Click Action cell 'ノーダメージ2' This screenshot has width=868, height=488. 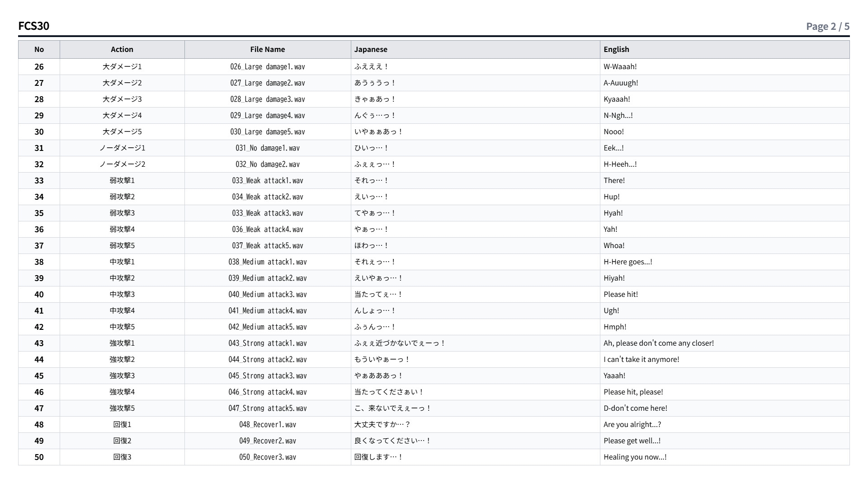point(122,164)
